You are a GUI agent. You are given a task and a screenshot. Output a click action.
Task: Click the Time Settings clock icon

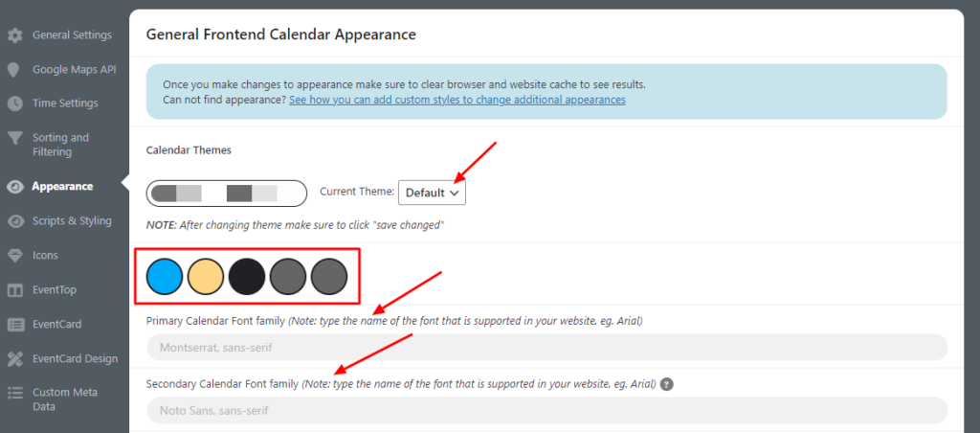click(x=15, y=103)
